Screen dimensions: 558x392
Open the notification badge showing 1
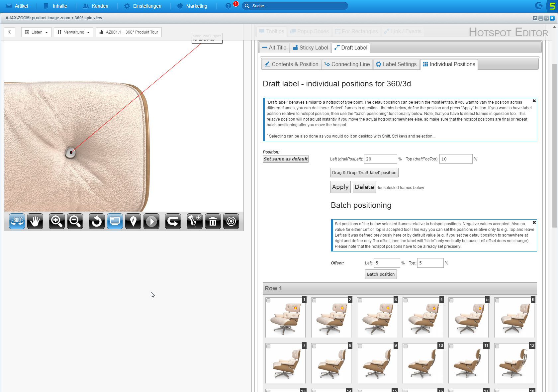[x=236, y=4]
